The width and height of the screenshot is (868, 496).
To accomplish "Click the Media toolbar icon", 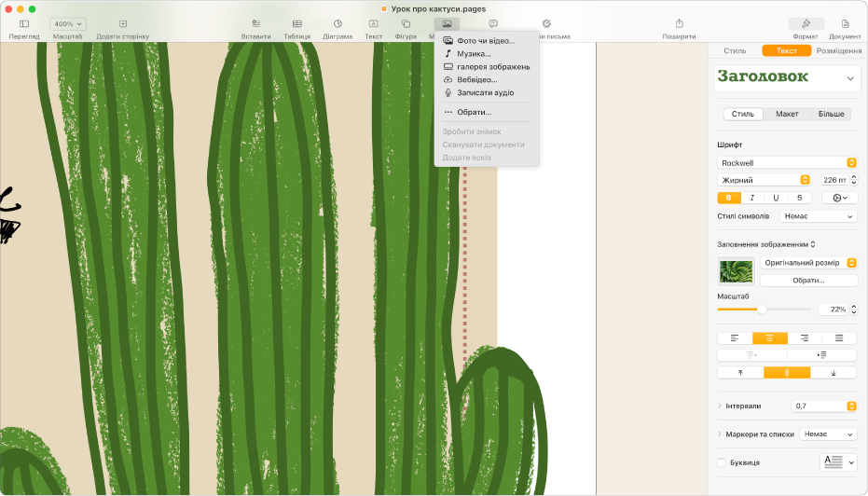I will (447, 24).
